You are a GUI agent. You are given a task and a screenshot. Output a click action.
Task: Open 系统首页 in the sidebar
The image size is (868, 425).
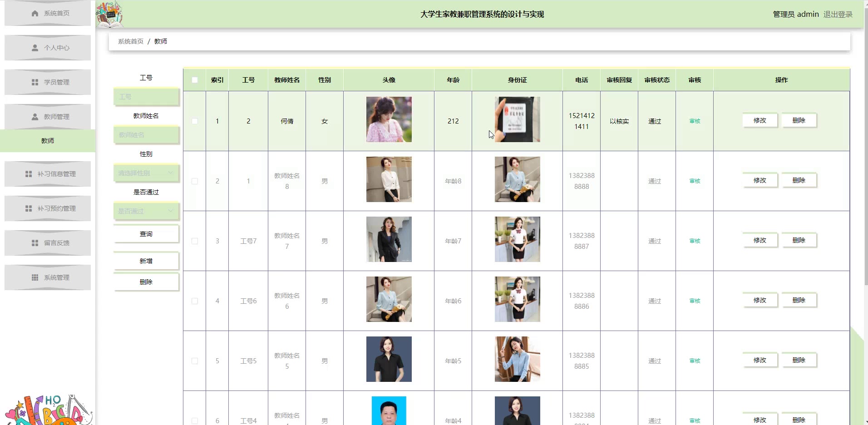(x=48, y=13)
